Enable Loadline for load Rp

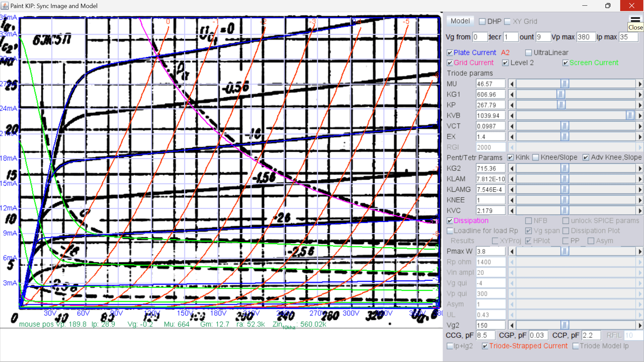tap(450, 231)
